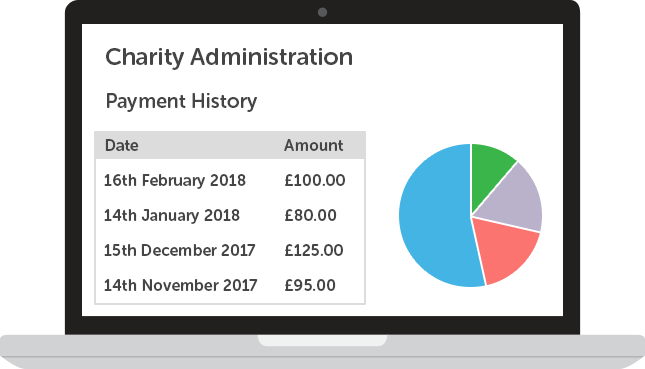Click the laptop trackpad notch
The width and height of the screenshot is (645, 369).
(322, 340)
